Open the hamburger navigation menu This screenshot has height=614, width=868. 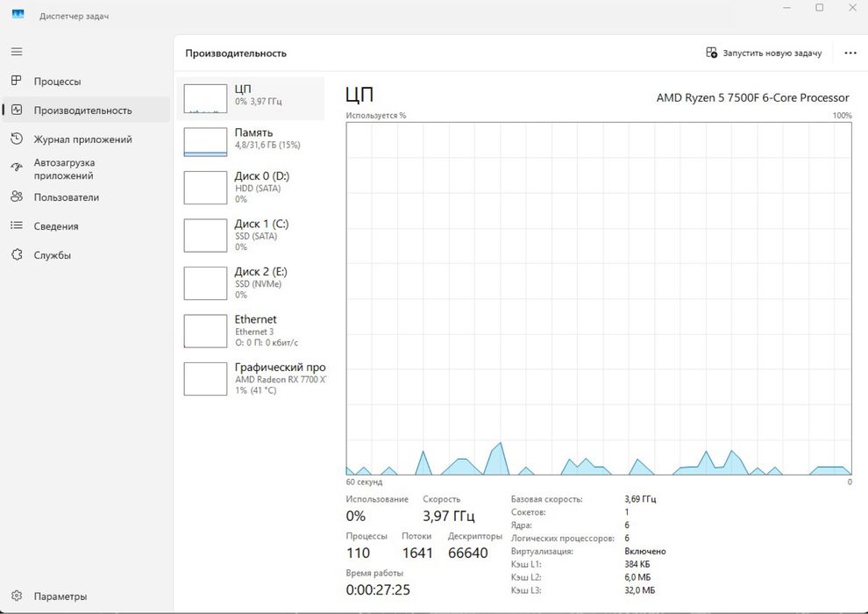pos(17,52)
